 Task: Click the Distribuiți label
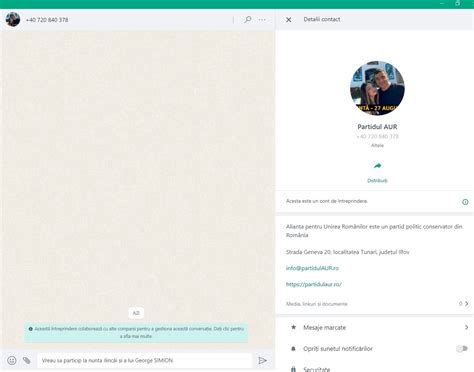[377, 181]
